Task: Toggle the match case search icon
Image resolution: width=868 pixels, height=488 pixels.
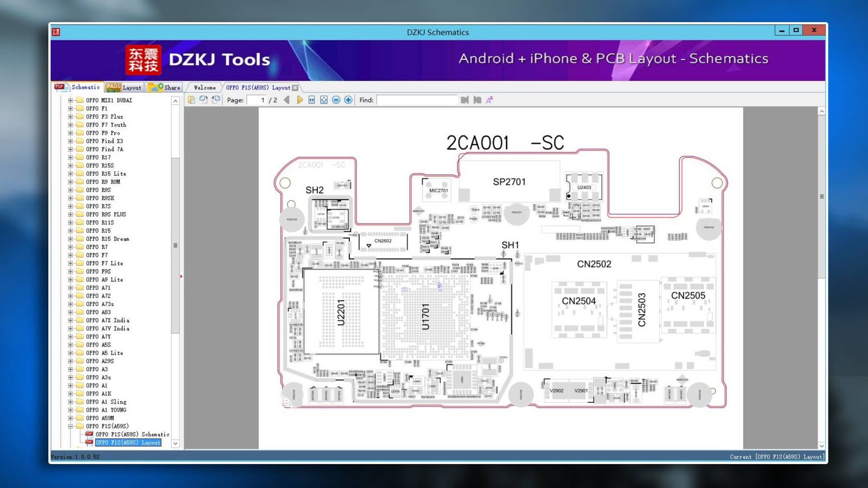Action: tap(489, 100)
